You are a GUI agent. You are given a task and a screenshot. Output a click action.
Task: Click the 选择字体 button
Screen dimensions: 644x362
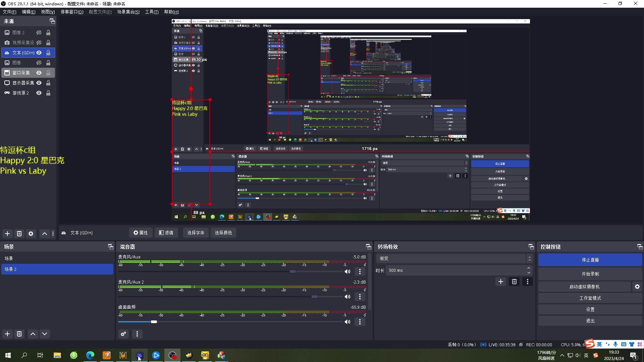pos(196,233)
